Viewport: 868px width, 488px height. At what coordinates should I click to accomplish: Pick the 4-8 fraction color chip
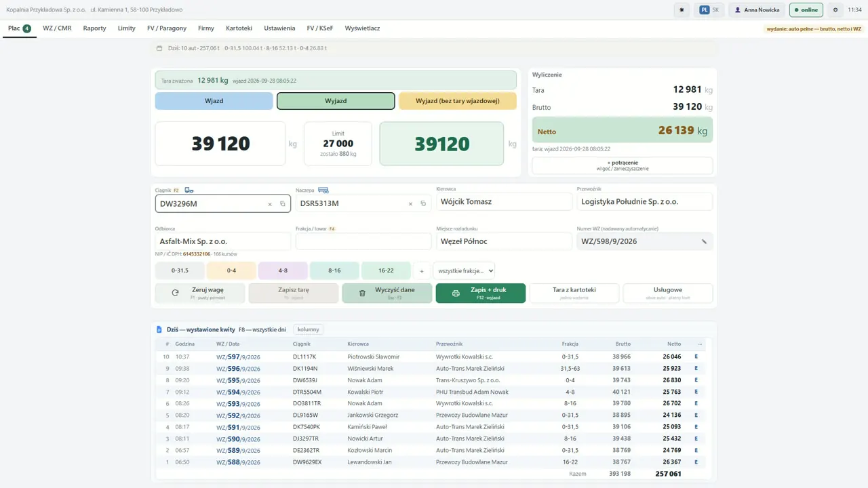(283, 270)
